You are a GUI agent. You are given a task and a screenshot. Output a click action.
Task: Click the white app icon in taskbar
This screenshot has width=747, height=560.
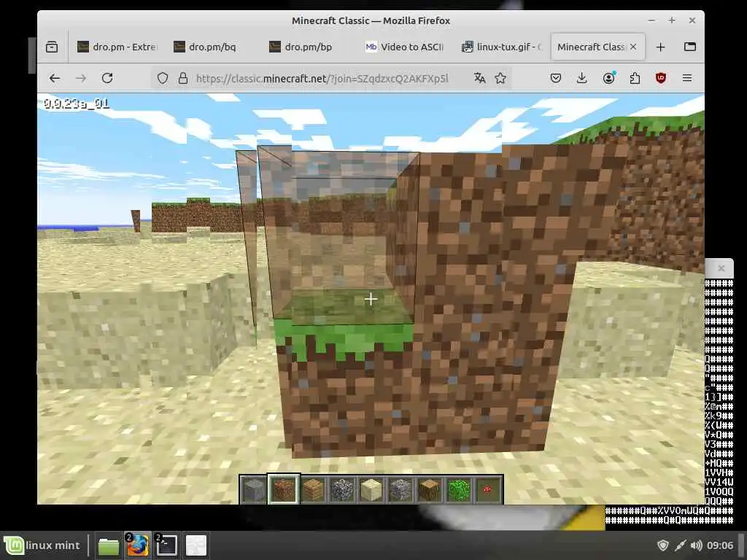[196, 545]
